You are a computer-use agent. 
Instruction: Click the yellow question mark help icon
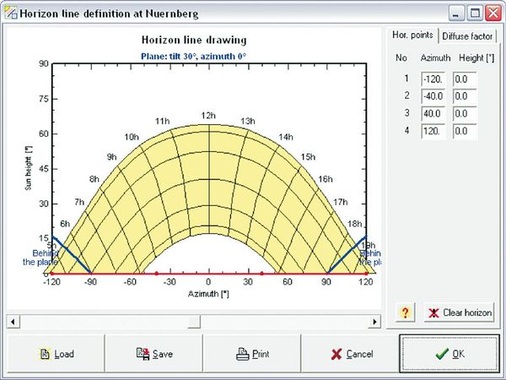[405, 312]
